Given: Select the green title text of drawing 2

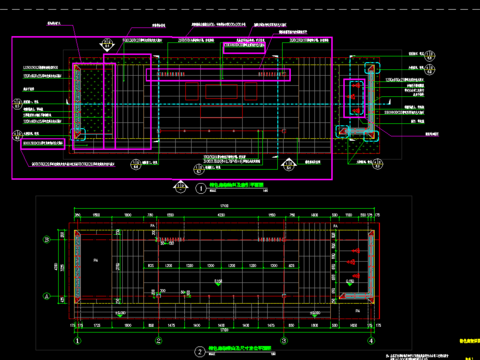Looking at the screenshot, I should click(x=240, y=348).
